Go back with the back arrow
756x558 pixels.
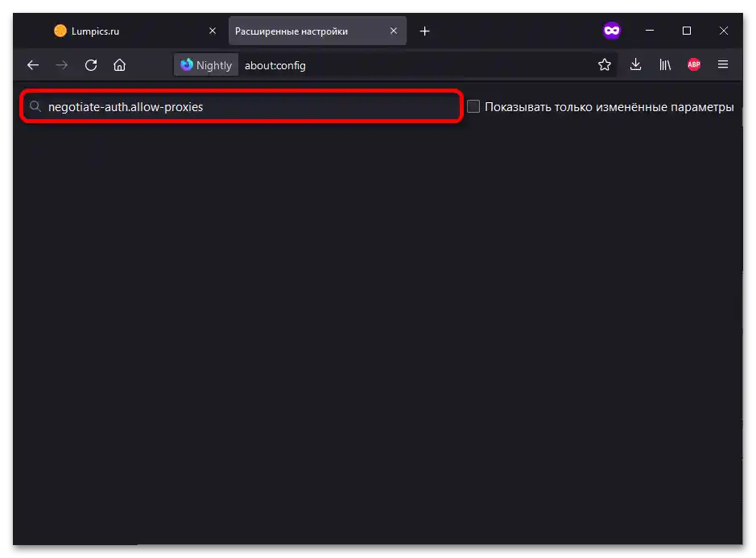(33, 64)
